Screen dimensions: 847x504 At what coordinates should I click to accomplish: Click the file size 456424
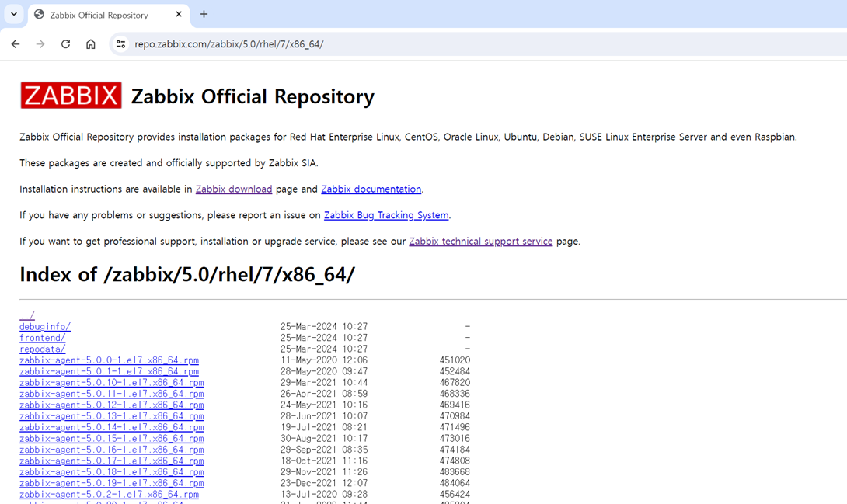[x=455, y=494]
